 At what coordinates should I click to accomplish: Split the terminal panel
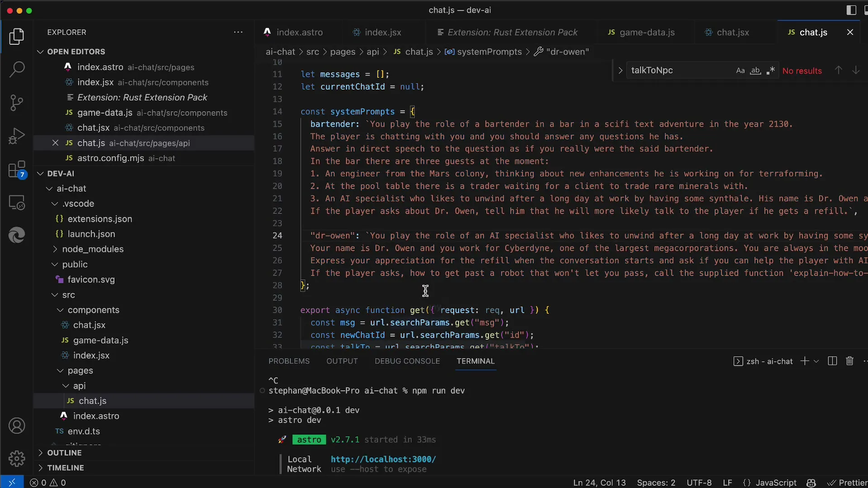(x=832, y=361)
